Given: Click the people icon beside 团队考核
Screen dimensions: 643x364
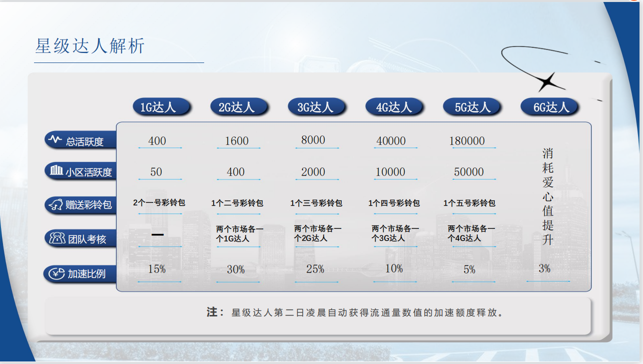Looking at the screenshot, I should 56,237.
